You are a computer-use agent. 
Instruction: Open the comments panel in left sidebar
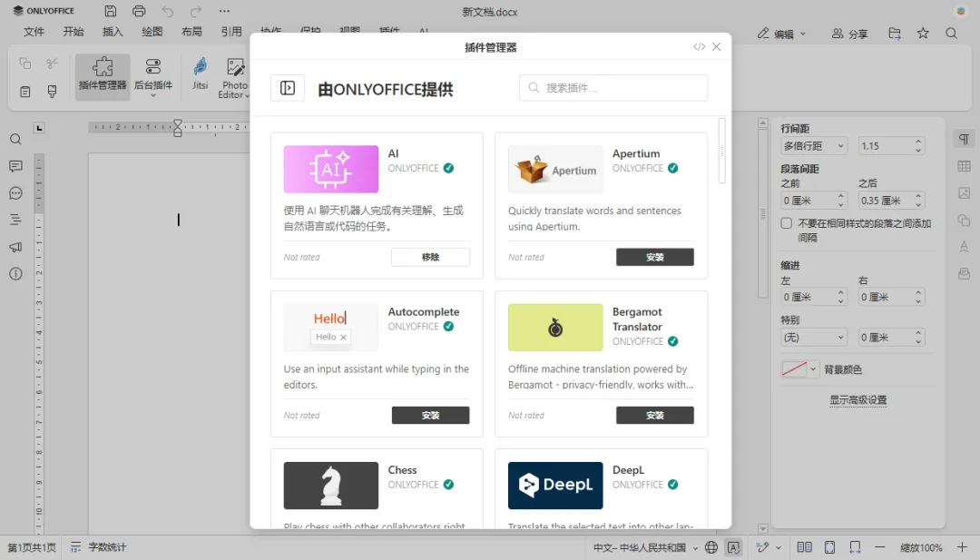pos(15,166)
